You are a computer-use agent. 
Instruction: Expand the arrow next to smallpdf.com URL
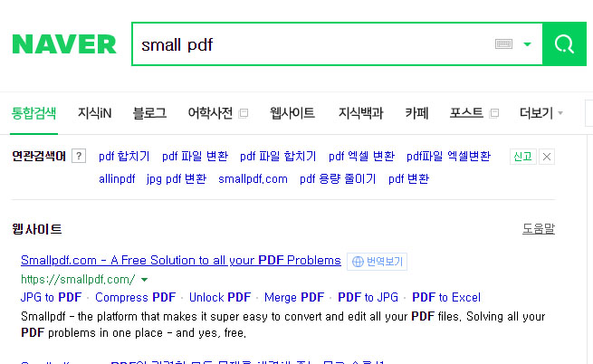tap(144, 280)
